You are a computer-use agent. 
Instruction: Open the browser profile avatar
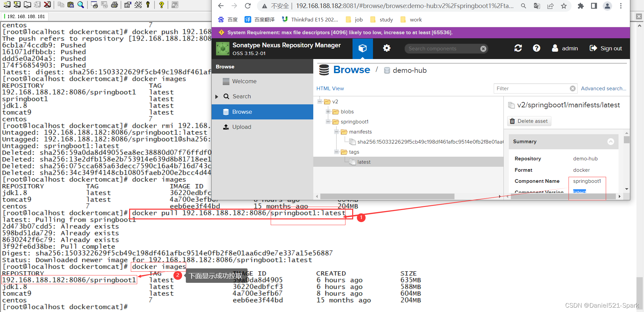607,6
